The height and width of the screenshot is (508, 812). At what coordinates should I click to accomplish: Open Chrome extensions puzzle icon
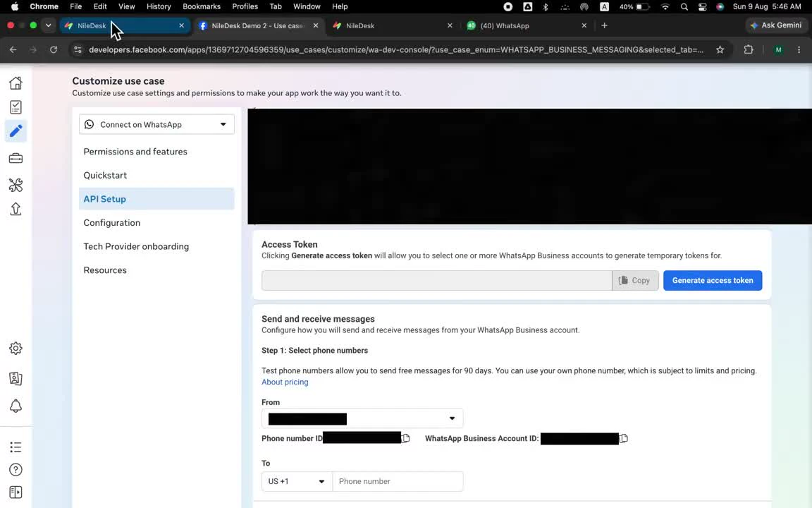[x=749, y=50]
